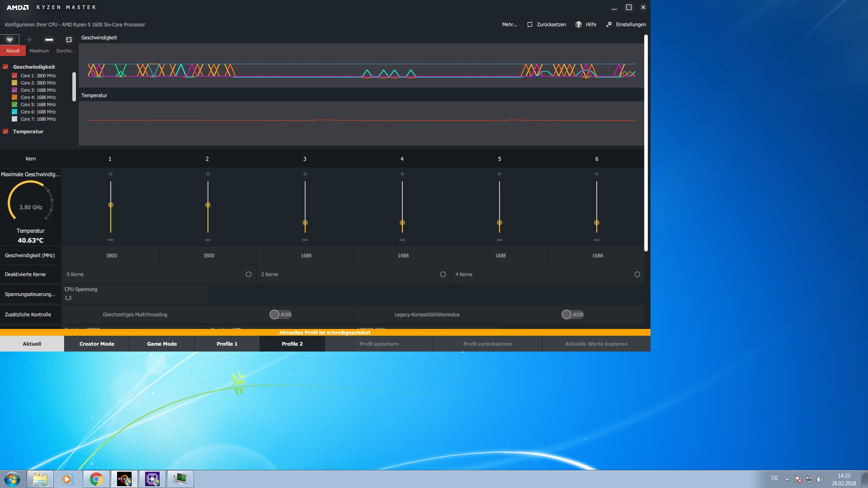Select the 2 Kerne deactivated cores radio
This screenshot has width=868, height=488.
pos(443,274)
